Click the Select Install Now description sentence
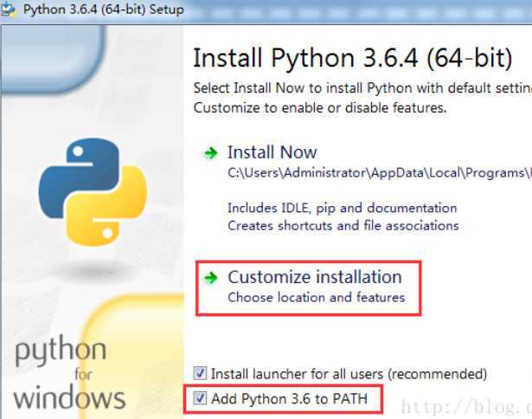The width and height of the screenshot is (532, 419). [x=362, y=88]
